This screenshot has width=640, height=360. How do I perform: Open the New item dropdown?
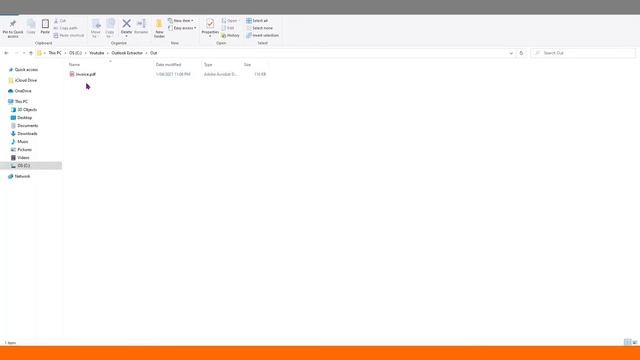[180, 21]
